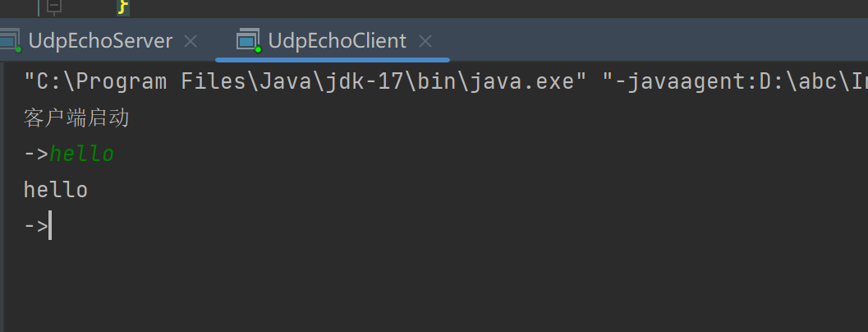Click the blue underline beneath UdpEchoClient tab

[x=333, y=59]
